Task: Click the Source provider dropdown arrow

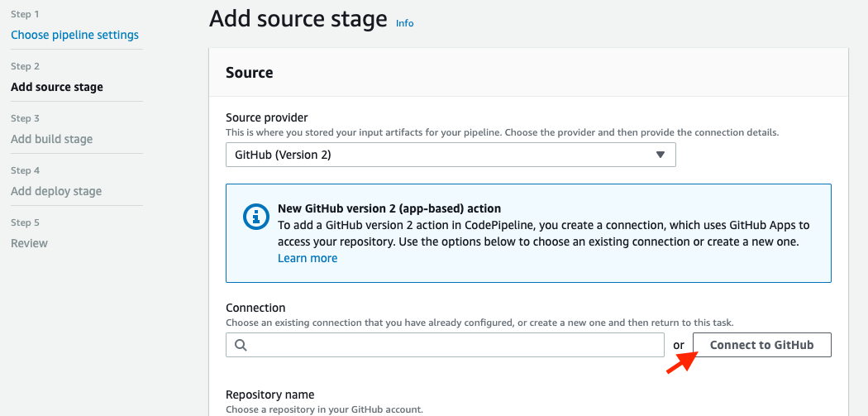Action: (x=660, y=155)
